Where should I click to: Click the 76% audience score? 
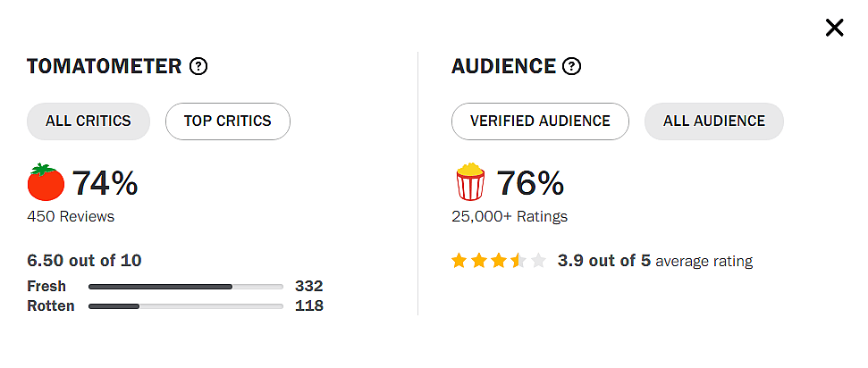point(530,183)
